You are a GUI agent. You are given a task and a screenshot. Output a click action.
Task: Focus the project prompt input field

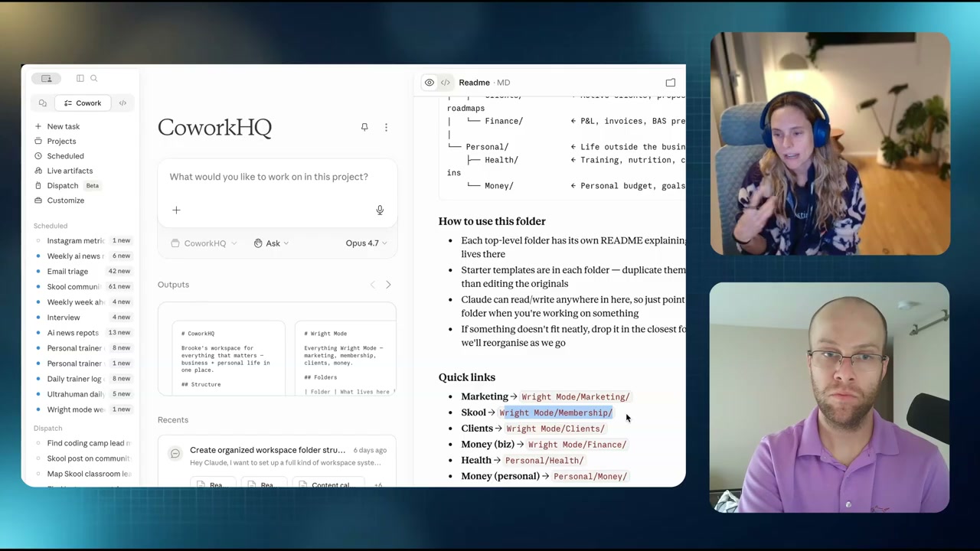[x=277, y=177]
